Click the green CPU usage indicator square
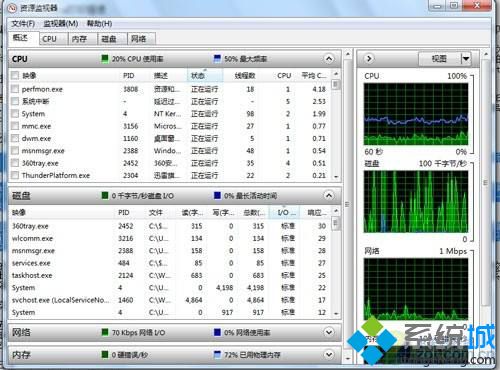 pos(105,59)
